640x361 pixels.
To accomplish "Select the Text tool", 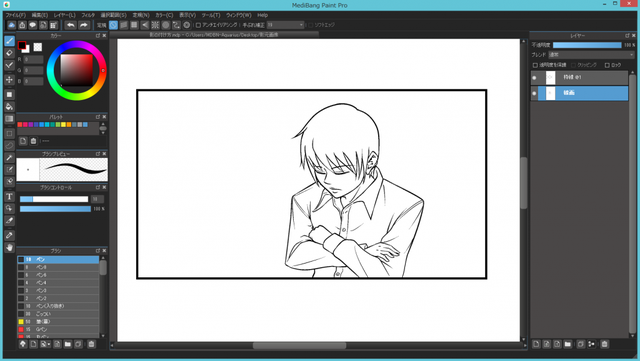I will coord(9,197).
